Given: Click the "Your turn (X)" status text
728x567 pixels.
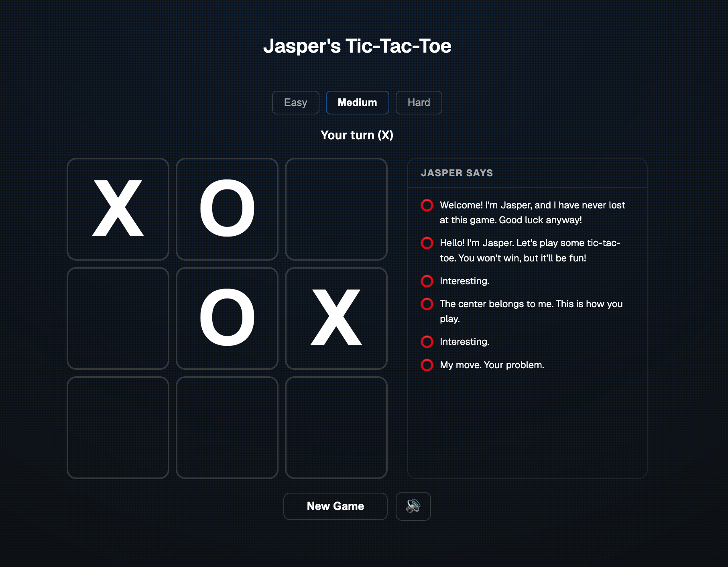Looking at the screenshot, I should [x=357, y=135].
